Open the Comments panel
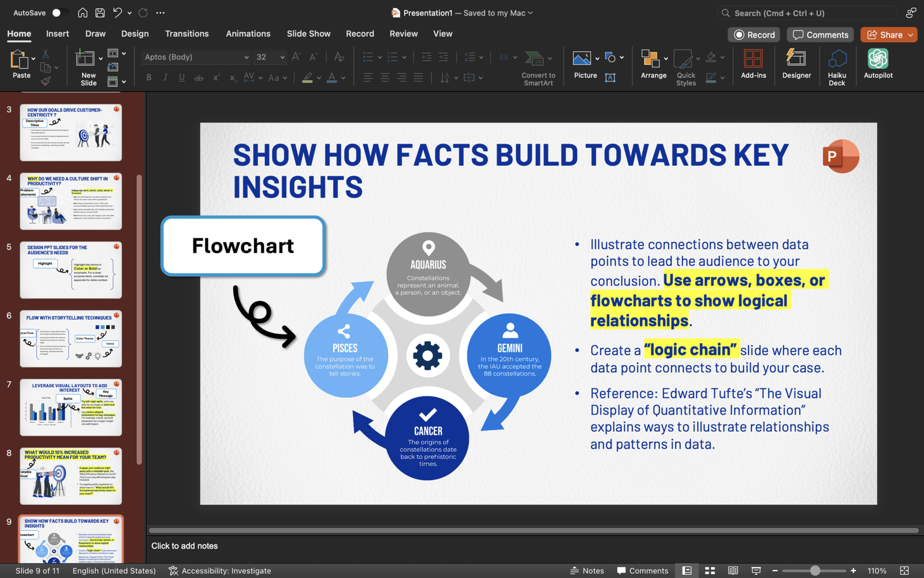Viewport: 924px width, 578px height. pos(819,34)
